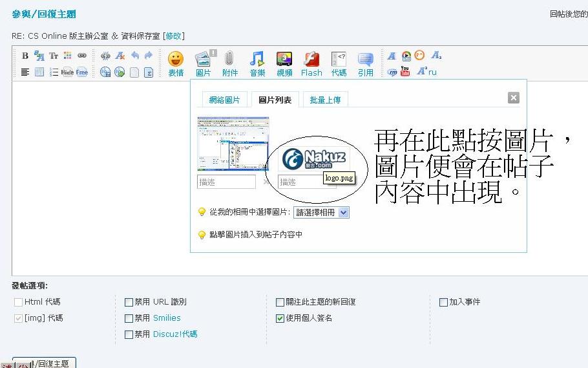
Task: Open the Smilies help link
Action: [167, 318]
